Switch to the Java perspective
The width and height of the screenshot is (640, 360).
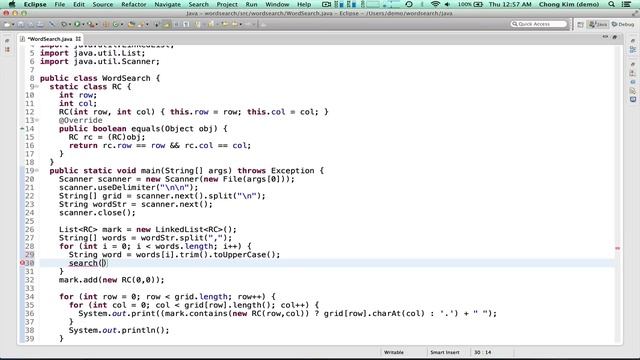click(x=598, y=24)
